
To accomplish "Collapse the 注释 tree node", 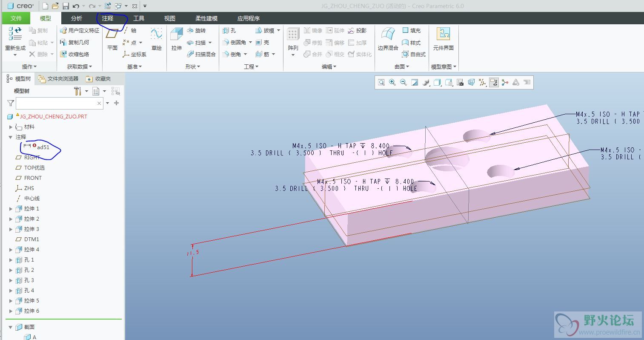I will (11, 137).
